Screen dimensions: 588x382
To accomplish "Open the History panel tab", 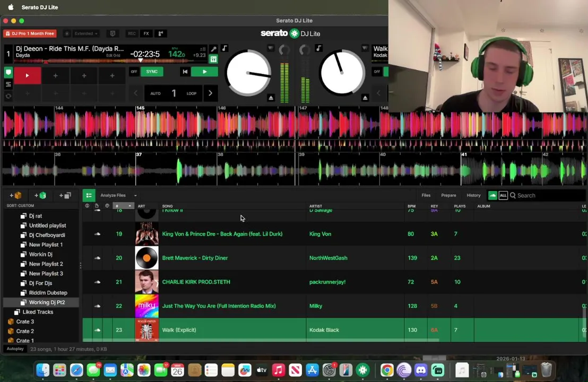I will click(473, 195).
